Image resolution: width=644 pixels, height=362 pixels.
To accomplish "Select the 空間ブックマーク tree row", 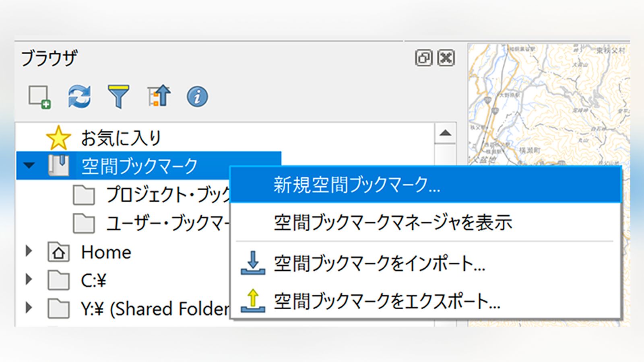I will 149,165.
